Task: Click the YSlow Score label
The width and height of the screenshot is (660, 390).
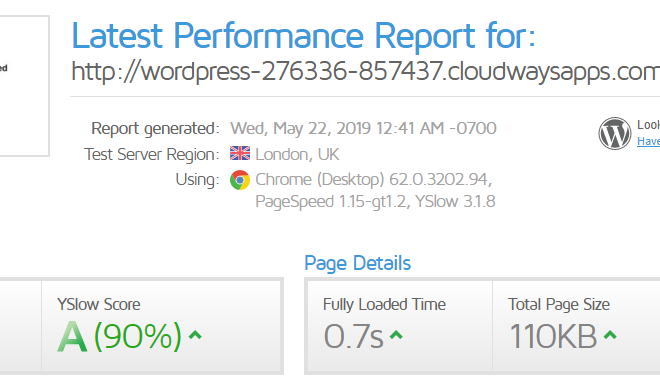Action: pos(98,304)
